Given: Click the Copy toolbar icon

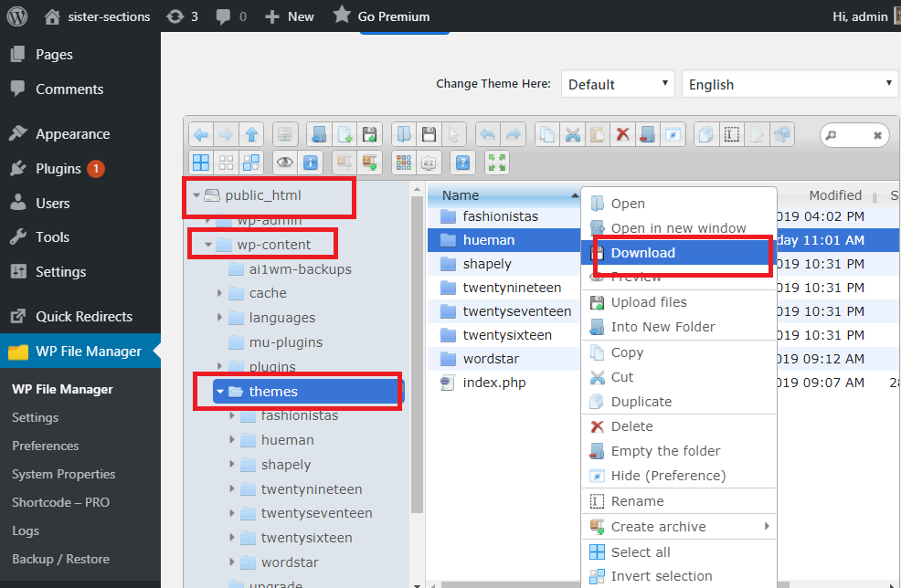Looking at the screenshot, I should click(x=547, y=135).
